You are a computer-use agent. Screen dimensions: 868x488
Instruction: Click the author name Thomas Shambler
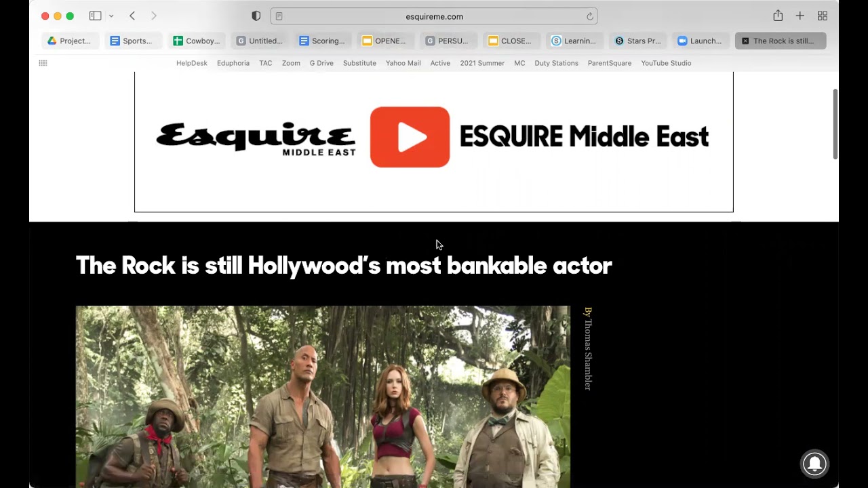588,354
